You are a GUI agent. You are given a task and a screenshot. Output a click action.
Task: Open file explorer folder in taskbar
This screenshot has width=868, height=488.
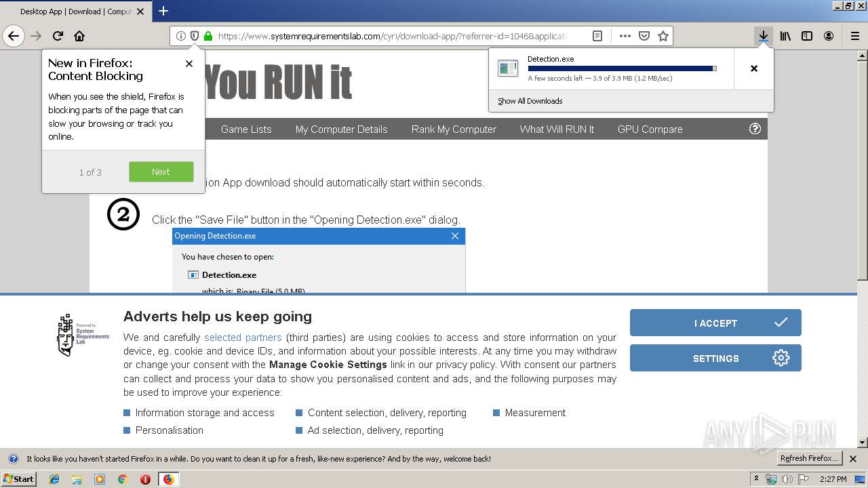(x=77, y=479)
